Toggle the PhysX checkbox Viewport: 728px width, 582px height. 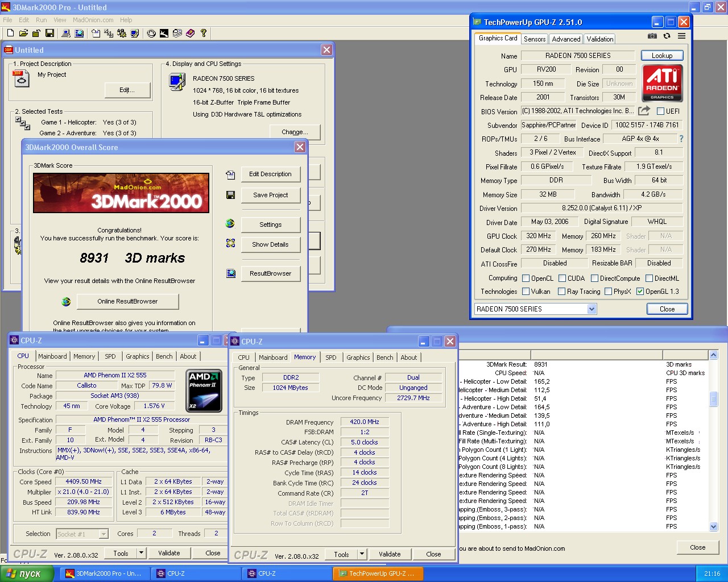(x=608, y=292)
